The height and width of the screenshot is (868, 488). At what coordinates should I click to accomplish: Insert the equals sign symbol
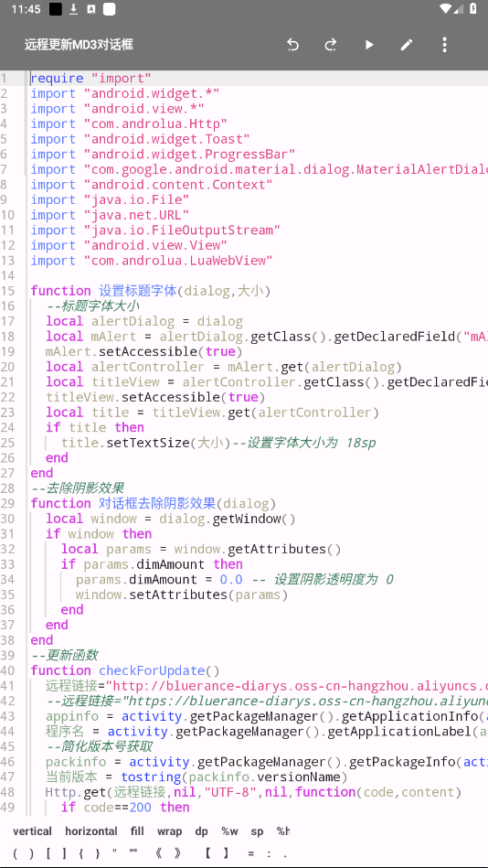pos(250,853)
